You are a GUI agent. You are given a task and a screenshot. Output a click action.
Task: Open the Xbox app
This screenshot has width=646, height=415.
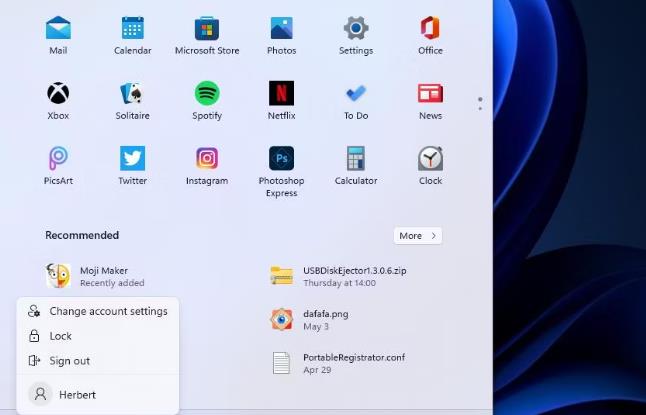click(x=58, y=101)
